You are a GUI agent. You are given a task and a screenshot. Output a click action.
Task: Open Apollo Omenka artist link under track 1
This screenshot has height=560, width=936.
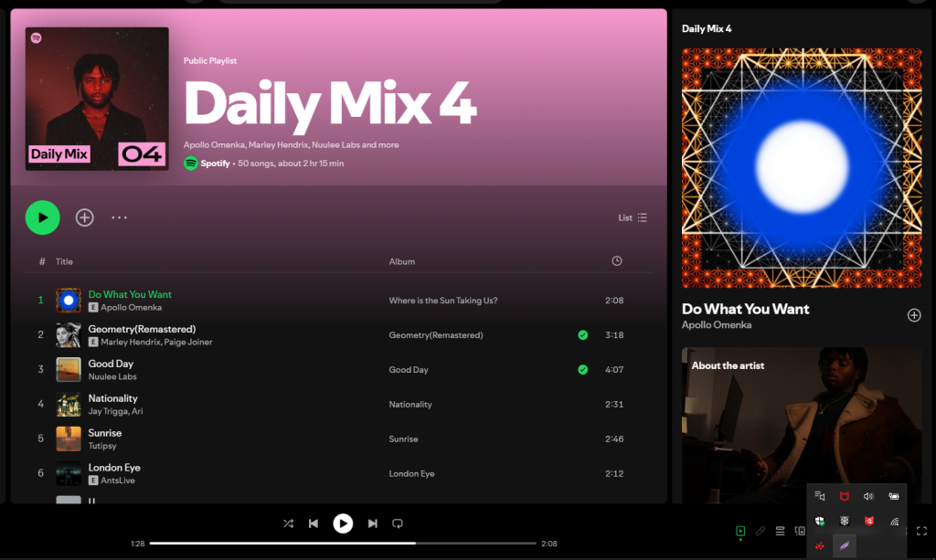pyautogui.click(x=131, y=308)
